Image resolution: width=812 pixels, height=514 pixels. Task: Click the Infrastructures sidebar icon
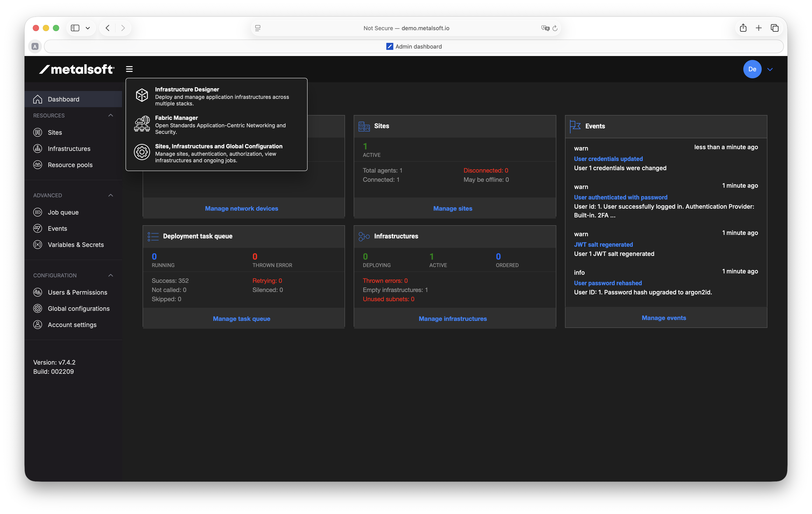click(38, 148)
